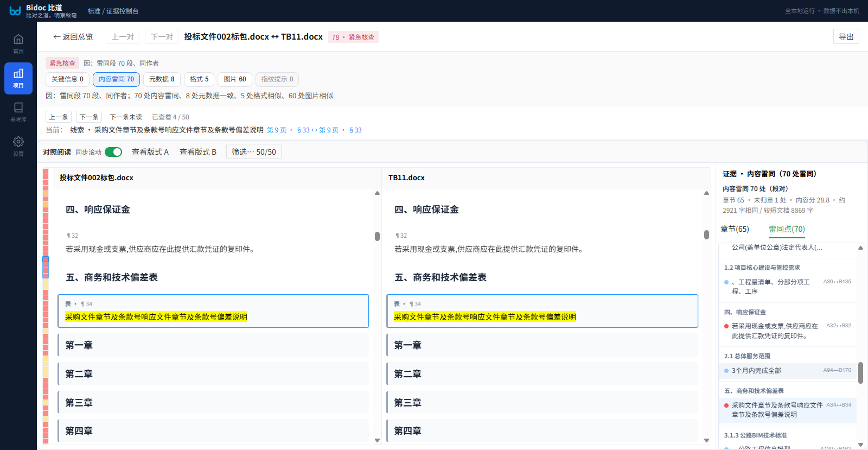Click evidence panel scroll-up arrow
The width and height of the screenshot is (868, 450).
coord(860,248)
